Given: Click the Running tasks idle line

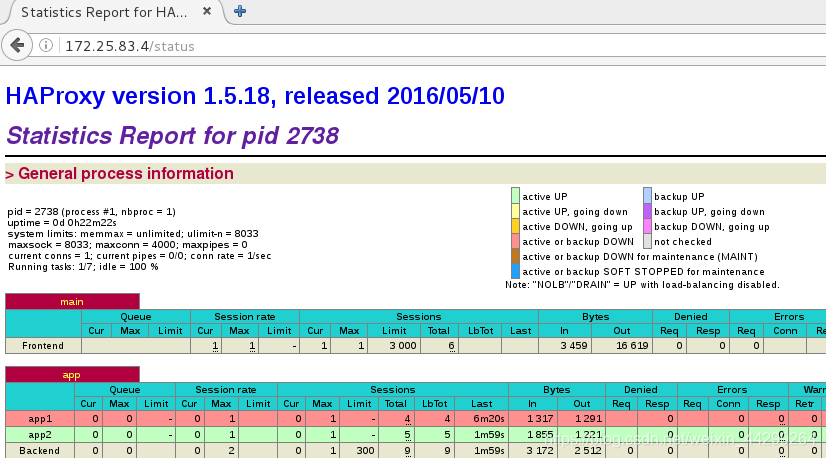Looking at the screenshot, I should tap(83, 267).
